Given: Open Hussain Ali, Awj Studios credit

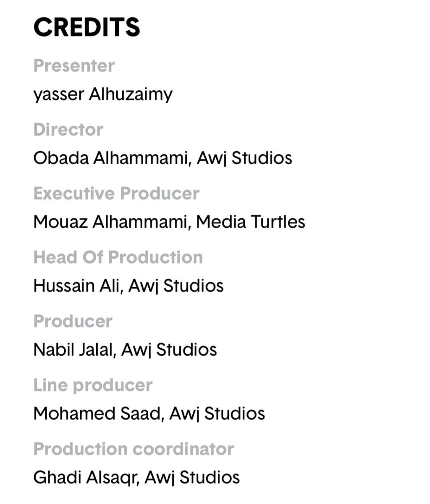Looking at the screenshot, I should point(128,286).
